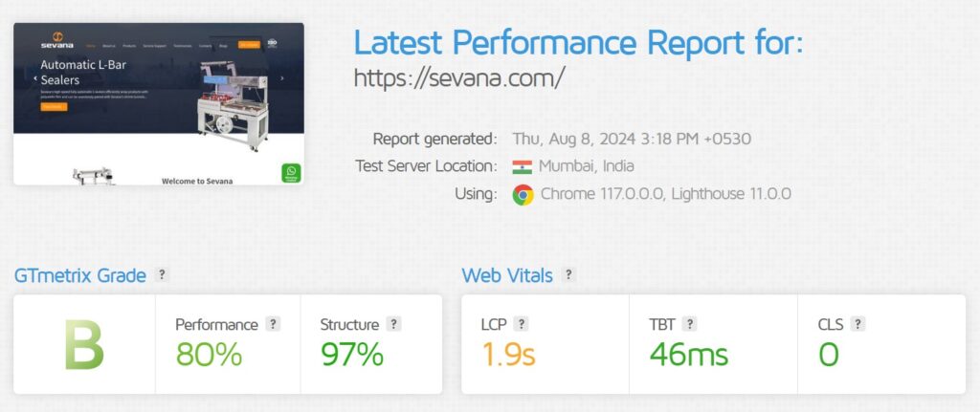Click the 1.9s LCP value
Image resolution: width=980 pixels, height=412 pixels.
(507, 354)
